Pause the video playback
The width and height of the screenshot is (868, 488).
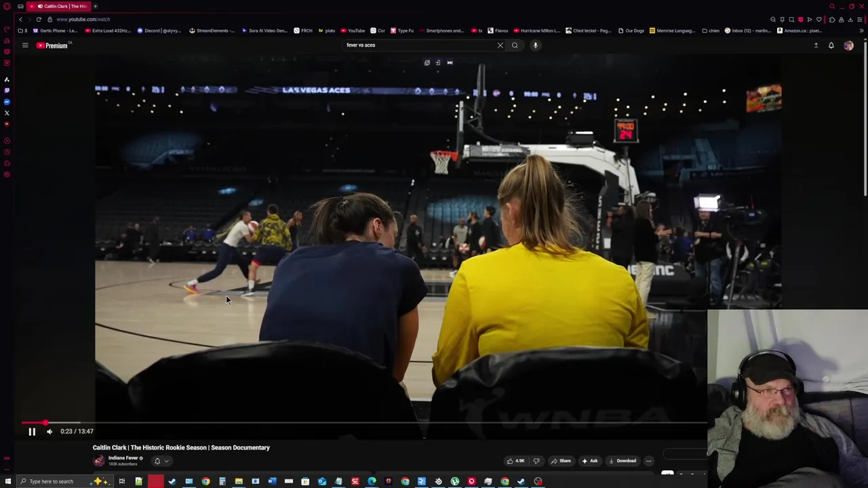pos(32,431)
